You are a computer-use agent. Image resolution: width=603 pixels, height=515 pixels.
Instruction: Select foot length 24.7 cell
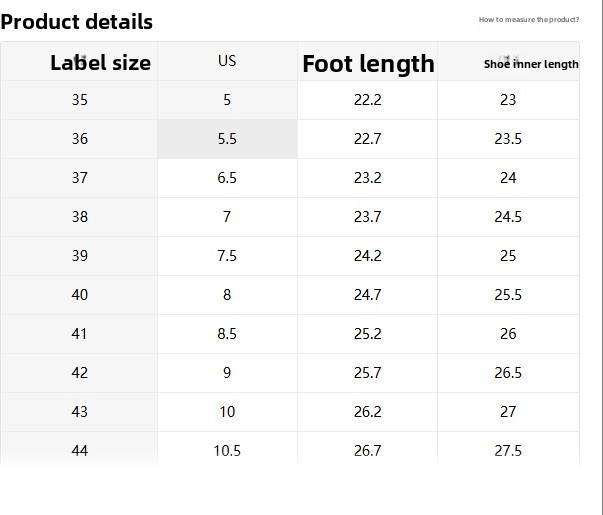click(x=367, y=295)
